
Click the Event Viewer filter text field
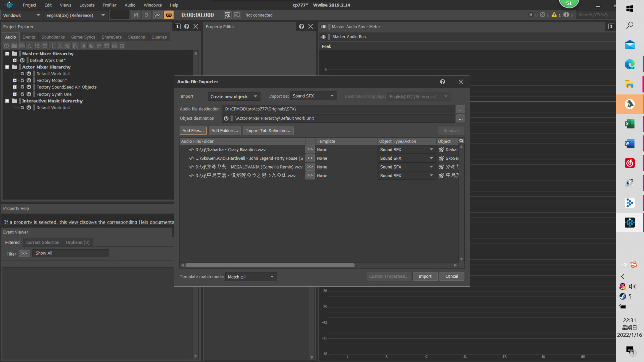(70, 253)
